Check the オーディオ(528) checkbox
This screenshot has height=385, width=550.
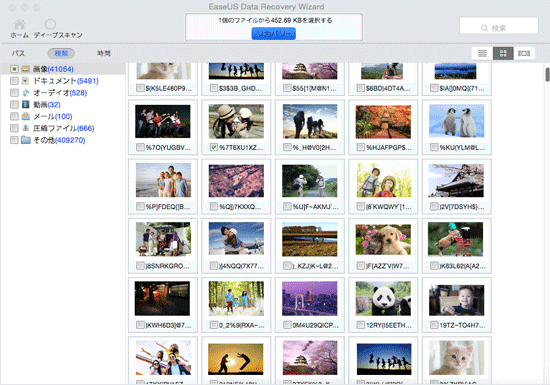14,93
